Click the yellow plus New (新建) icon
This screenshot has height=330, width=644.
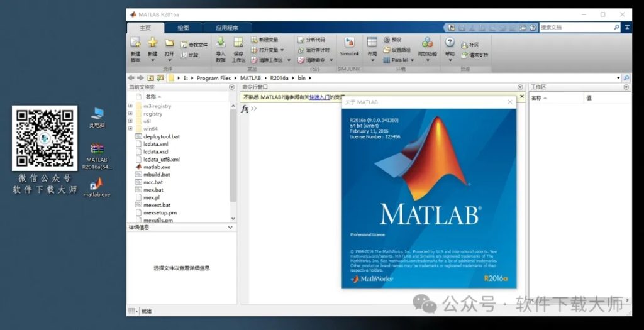tap(153, 42)
